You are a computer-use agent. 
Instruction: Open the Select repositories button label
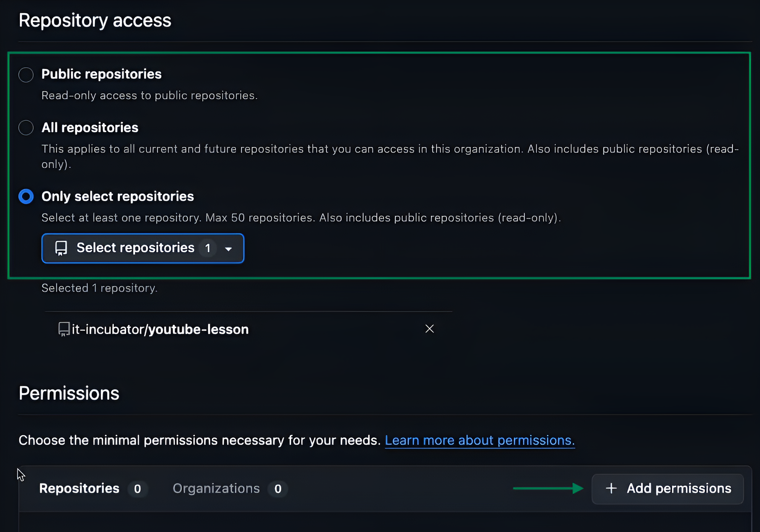coord(135,248)
